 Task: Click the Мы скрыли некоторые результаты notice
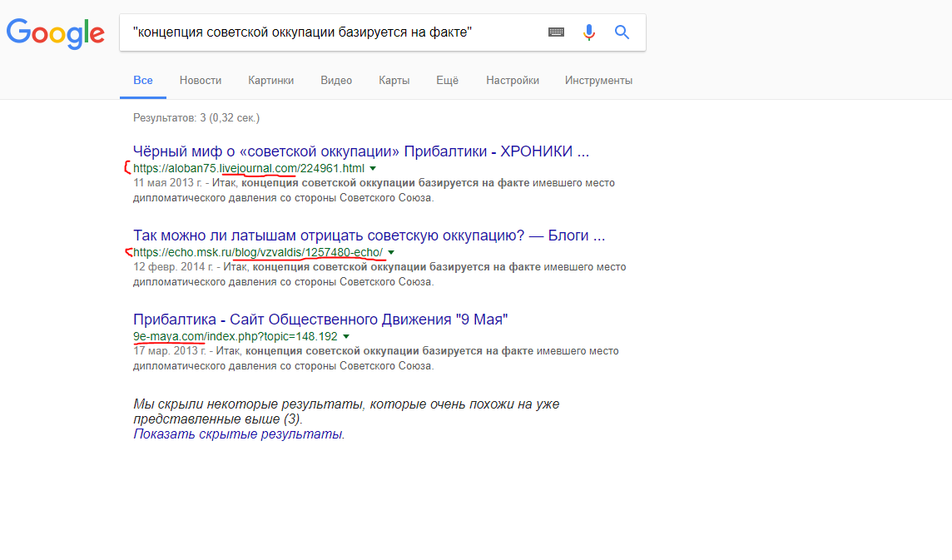coord(346,411)
